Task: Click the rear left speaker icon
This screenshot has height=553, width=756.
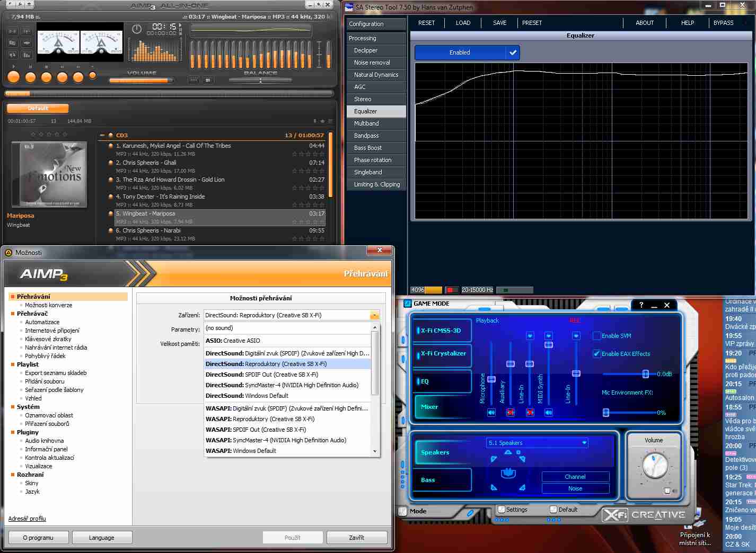Action: 494,487
